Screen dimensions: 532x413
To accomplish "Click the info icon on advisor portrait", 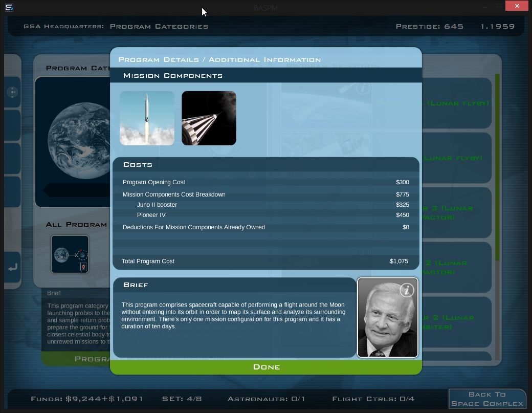I will pyautogui.click(x=407, y=290).
